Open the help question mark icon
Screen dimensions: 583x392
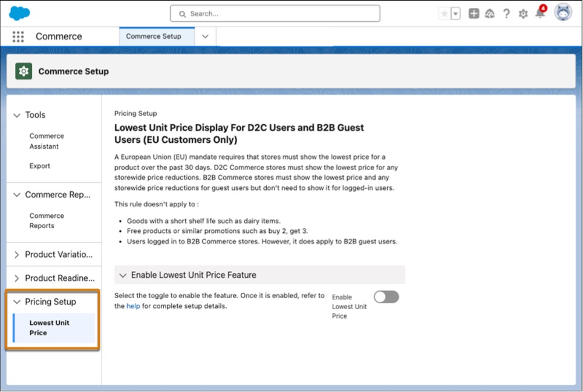click(x=506, y=14)
